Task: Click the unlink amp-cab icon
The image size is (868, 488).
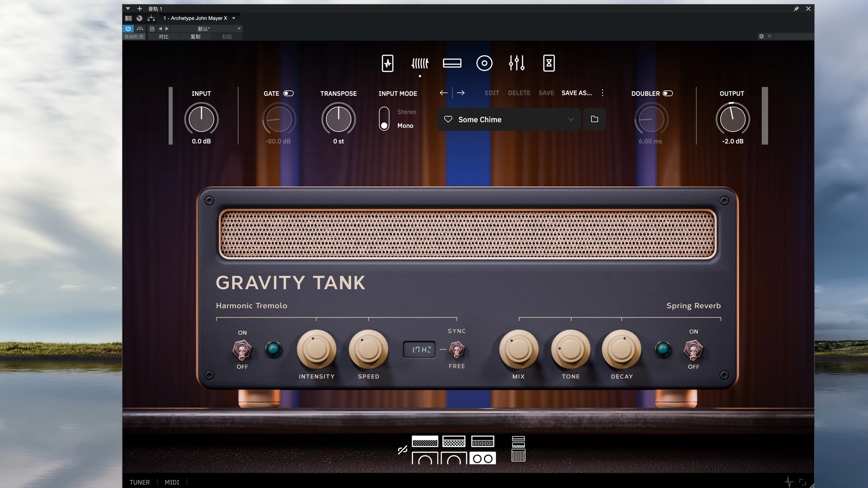Action: 402,450
